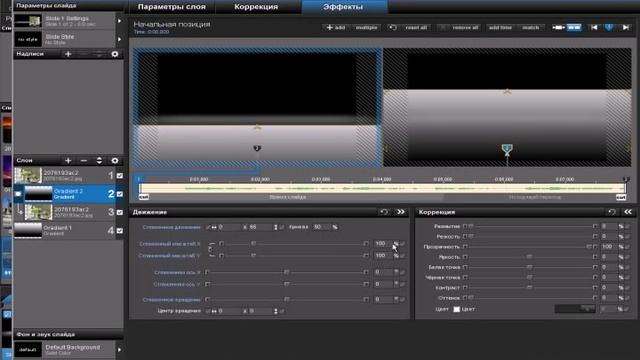Toggle visibility checkbox of layer 3

(120, 212)
